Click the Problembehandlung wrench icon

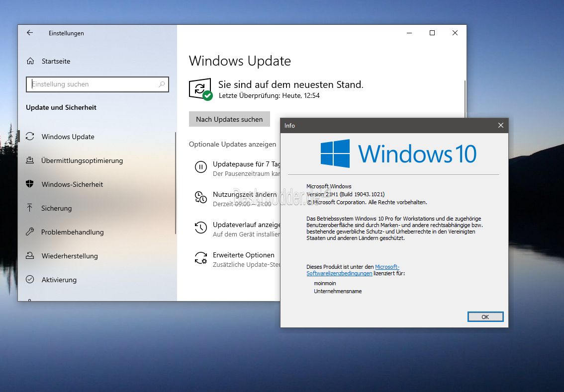[x=30, y=232]
